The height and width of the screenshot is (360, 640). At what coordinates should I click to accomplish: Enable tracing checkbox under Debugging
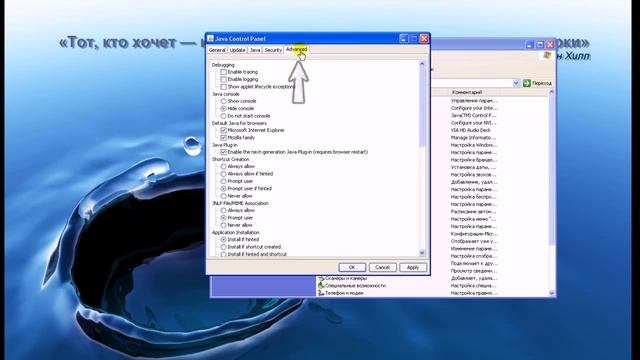(223, 72)
